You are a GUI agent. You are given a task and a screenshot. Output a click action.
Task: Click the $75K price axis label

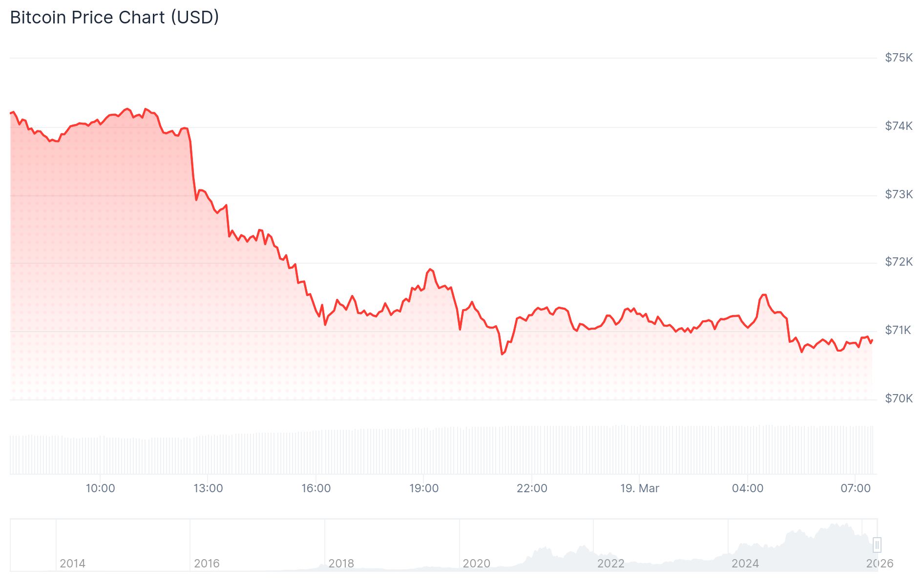click(899, 58)
